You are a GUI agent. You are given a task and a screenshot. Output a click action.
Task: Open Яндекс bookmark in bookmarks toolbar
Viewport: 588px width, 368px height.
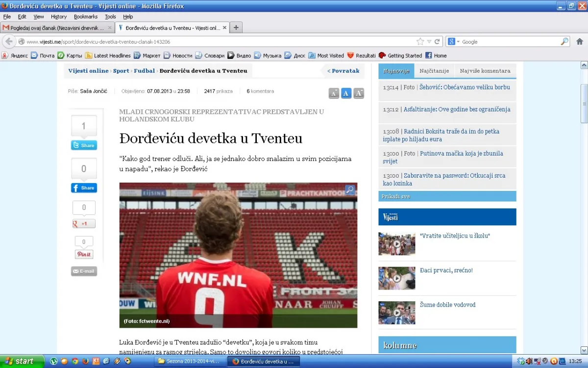coord(15,55)
